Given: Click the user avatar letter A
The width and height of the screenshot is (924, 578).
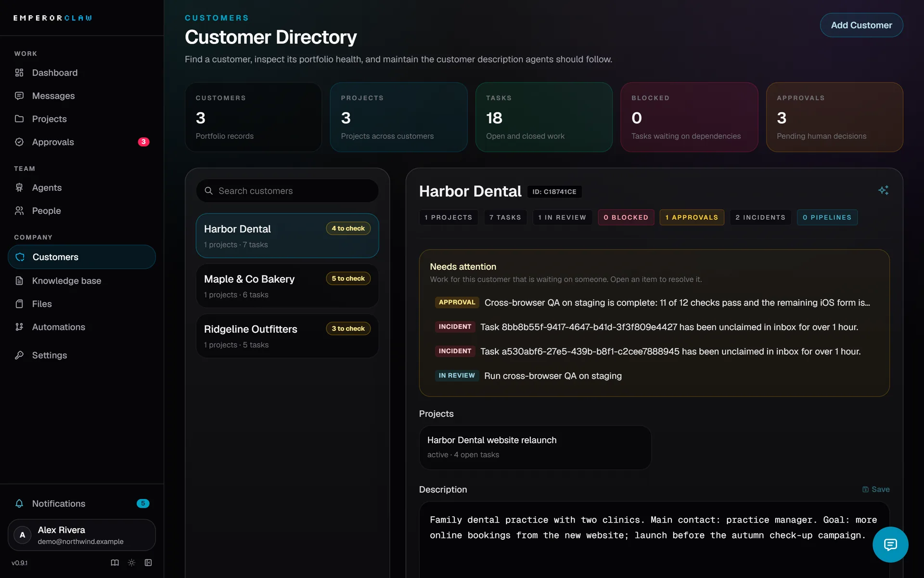Looking at the screenshot, I should pyautogui.click(x=23, y=535).
